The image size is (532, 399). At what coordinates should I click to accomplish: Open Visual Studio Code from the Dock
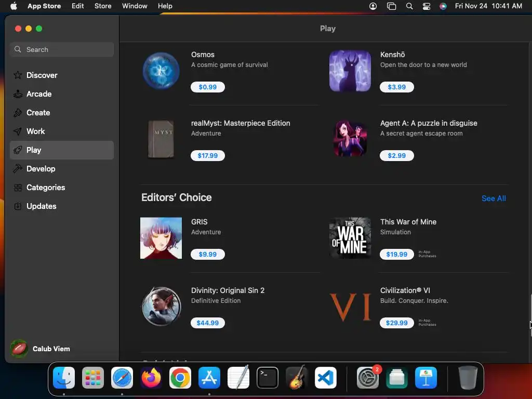(326, 378)
